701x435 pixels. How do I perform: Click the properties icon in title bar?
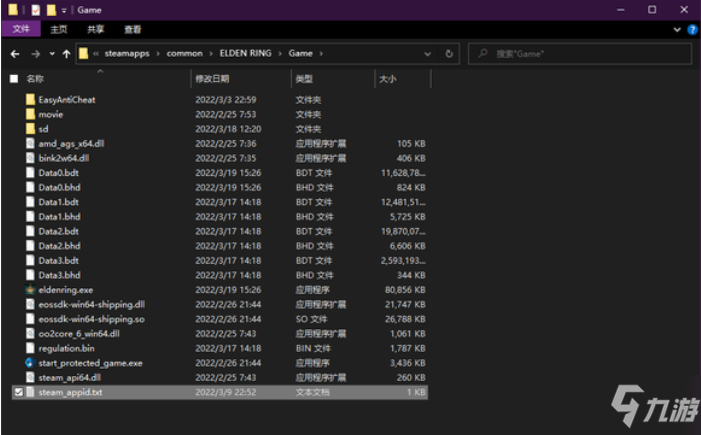point(35,10)
